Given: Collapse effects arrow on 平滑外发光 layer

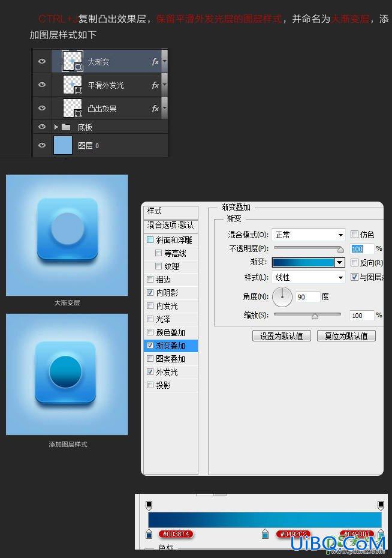Looking at the screenshot, I should point(164,85).
